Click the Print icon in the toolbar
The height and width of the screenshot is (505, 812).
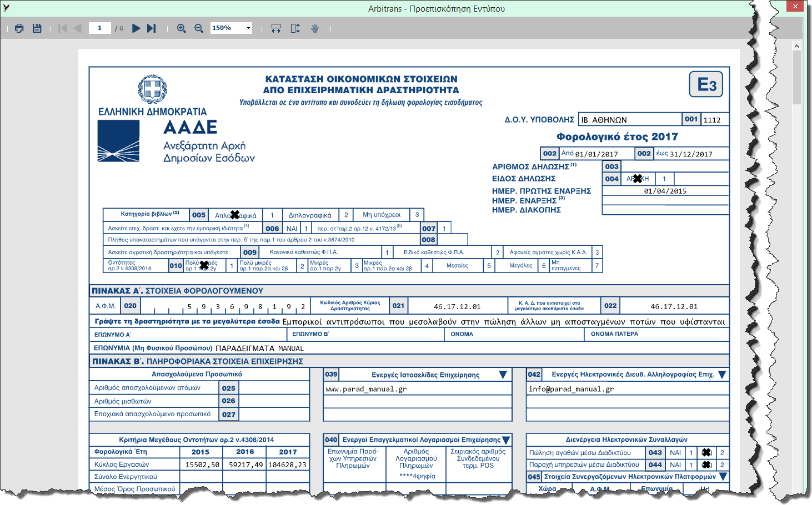[19, 28]
